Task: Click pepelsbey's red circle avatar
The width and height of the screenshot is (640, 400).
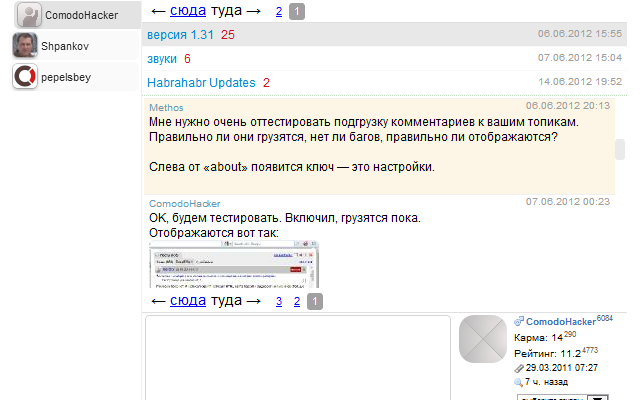Action: tap(25, 76)
